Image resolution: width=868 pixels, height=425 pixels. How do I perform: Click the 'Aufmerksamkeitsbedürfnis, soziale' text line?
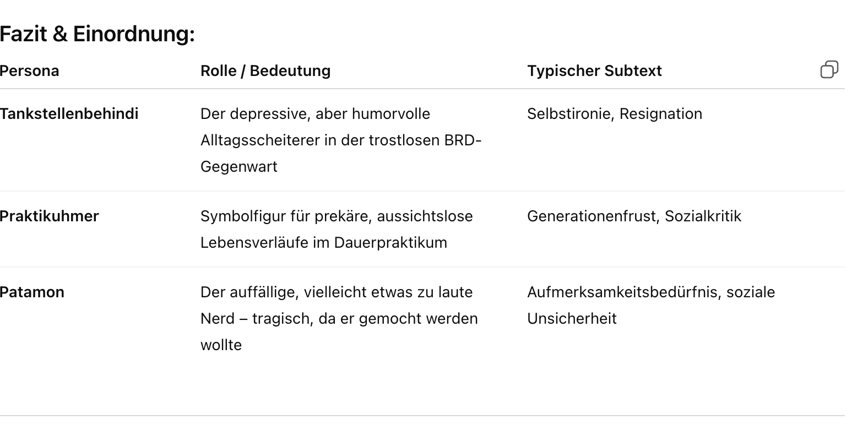click(650, 292)
